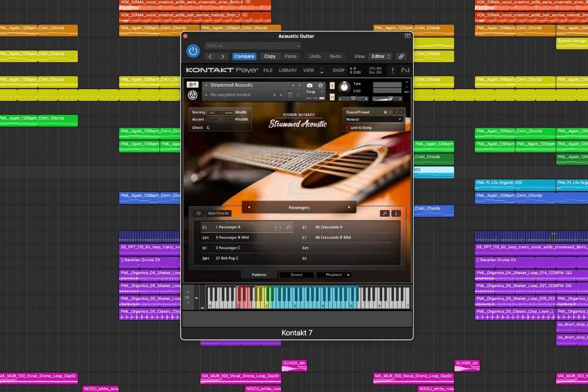The width and height of the screenshot is (588, 392).
Task: Open the Manual preset dropdown
Action: (253, 46)
